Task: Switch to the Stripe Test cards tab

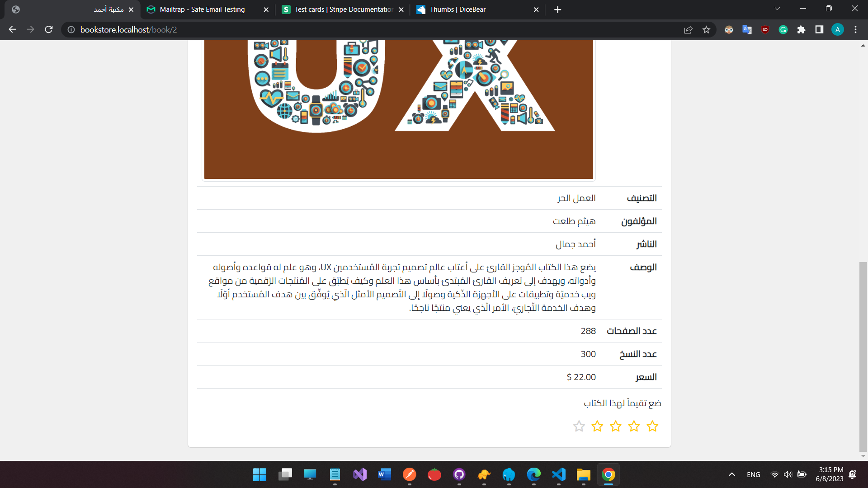Action: (x=339, y=9)
